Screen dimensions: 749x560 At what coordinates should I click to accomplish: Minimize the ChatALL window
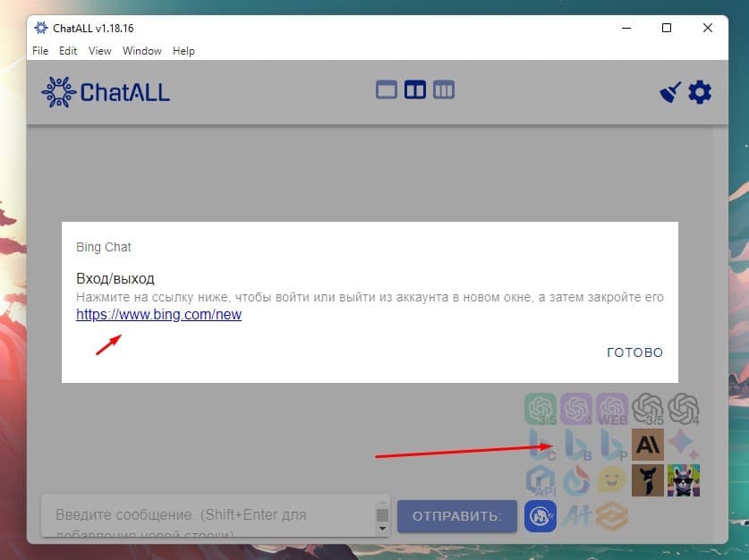(626, 28)
